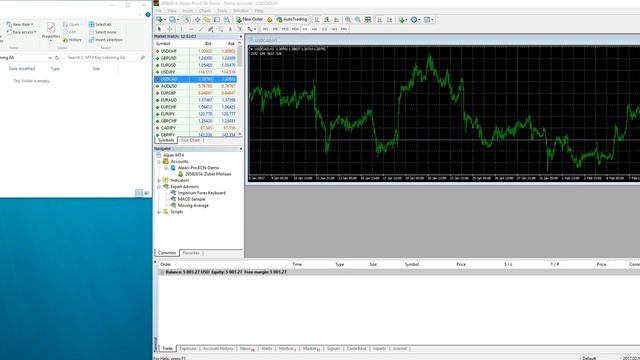Close the Market Watch panel
The height and width of the screenshot is (360, 640).
(x=240, y=36)
